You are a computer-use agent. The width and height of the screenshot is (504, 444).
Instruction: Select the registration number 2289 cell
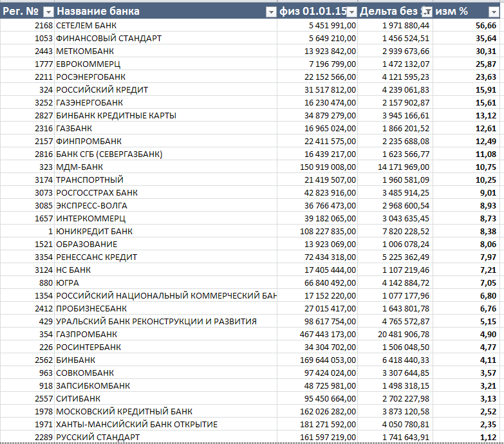tap(27, 437)
